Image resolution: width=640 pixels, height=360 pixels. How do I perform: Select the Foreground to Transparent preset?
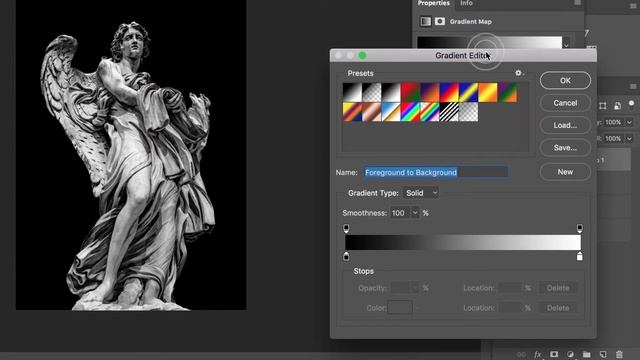tap(371, 92)
